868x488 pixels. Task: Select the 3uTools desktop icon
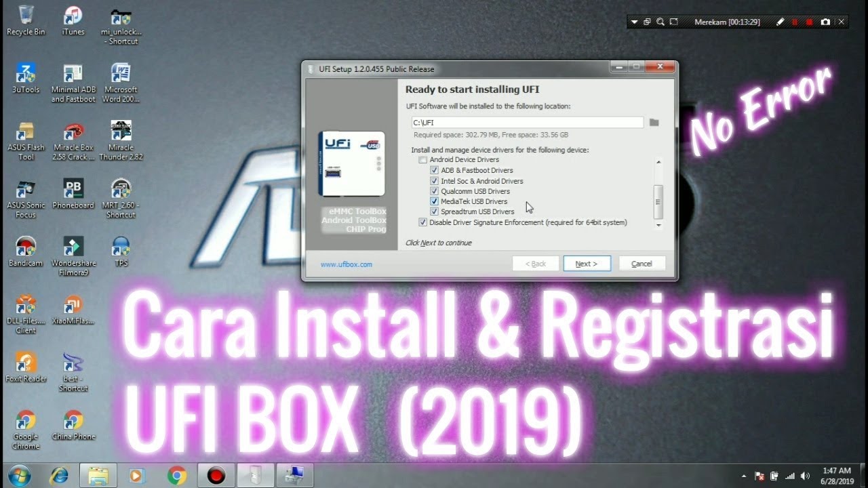pyautogui.click(x=26, y=78)
